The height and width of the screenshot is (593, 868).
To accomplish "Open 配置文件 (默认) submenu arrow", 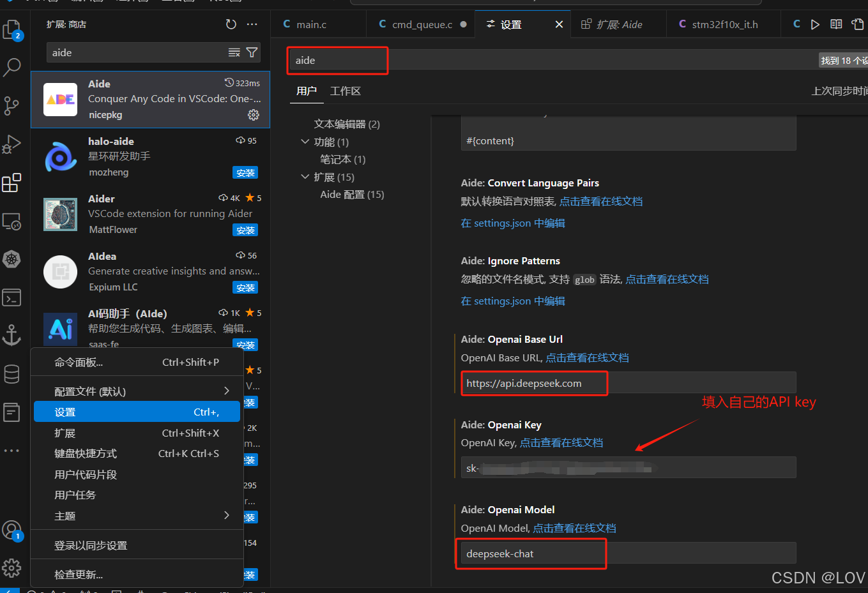I will 226,391.
